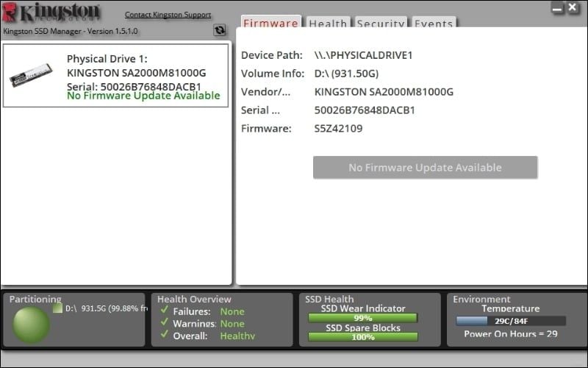Open the Events tab
Screen dimensions: 588x368
click(434, 23)
